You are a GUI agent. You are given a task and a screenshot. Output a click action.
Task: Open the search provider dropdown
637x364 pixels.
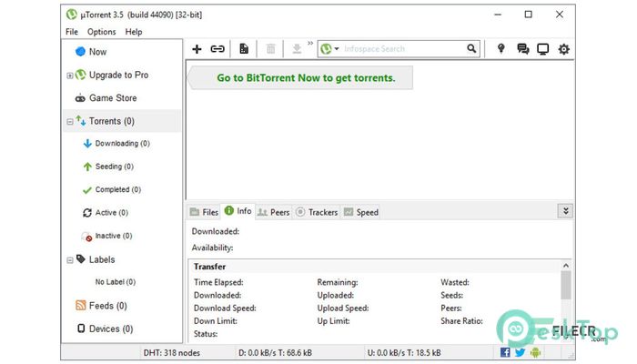point(337,49)
